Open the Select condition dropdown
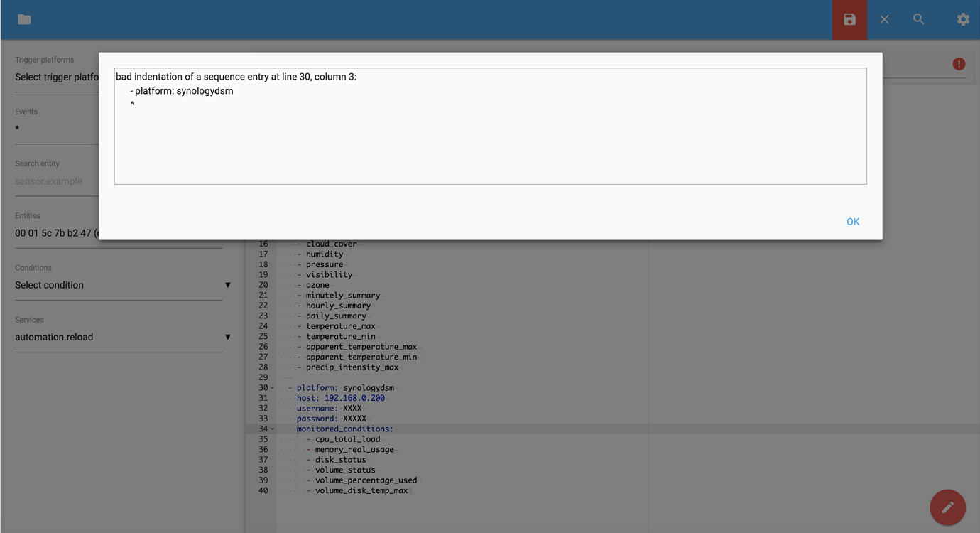The image size is (980, 533). pyautogui.click(x=119, y=285)
